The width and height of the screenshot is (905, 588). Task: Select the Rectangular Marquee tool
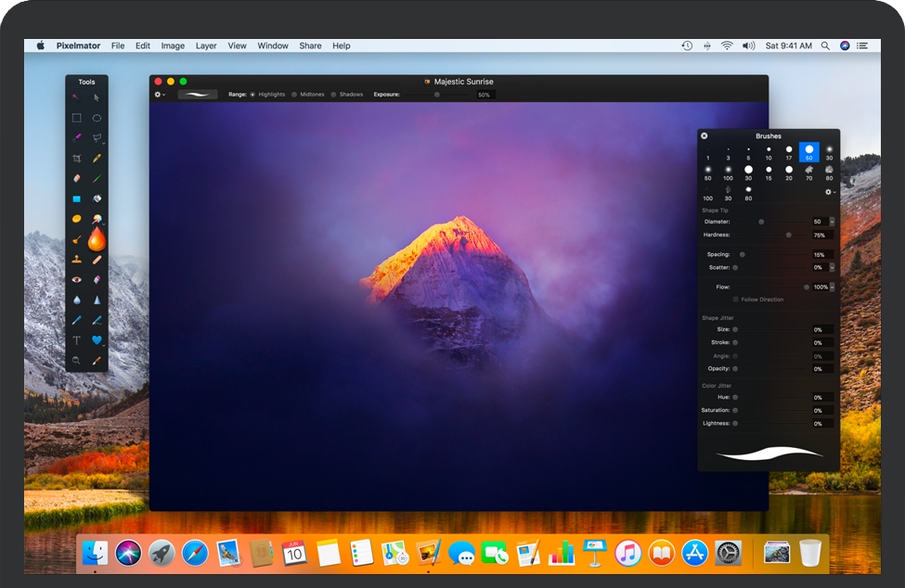pos(76,118)
